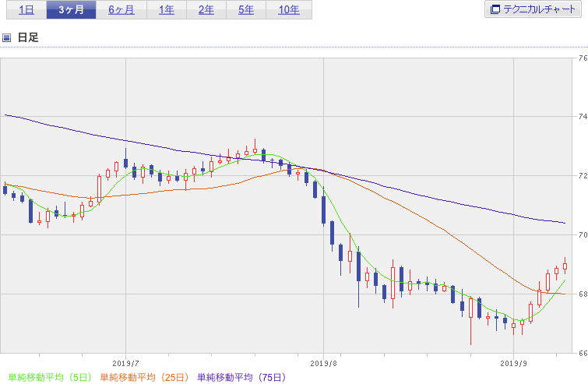Open the 2年 period tab
Image resolution: width=588 pixels, height=384 pixels.
206,9
